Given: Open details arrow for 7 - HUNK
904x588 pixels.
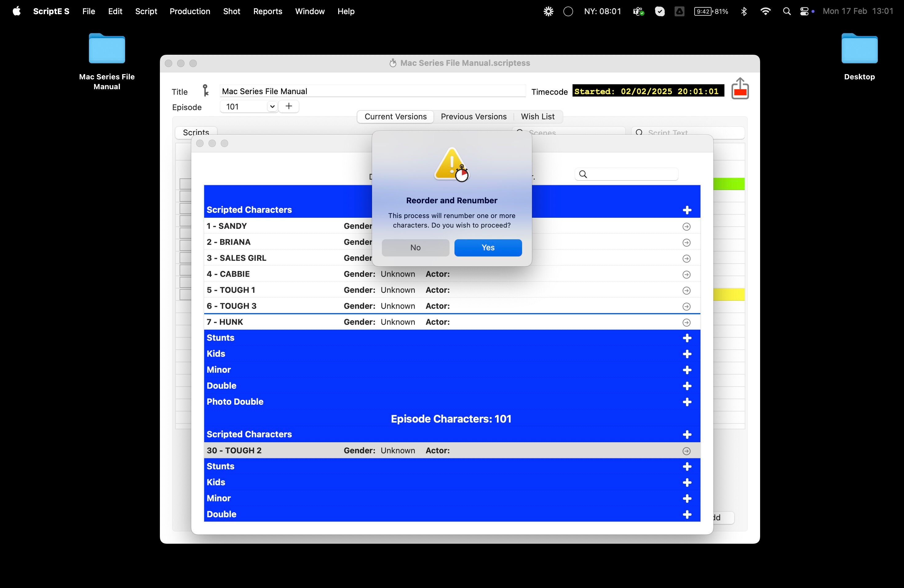Looking at the screenshot, I should tap(686, 323).
